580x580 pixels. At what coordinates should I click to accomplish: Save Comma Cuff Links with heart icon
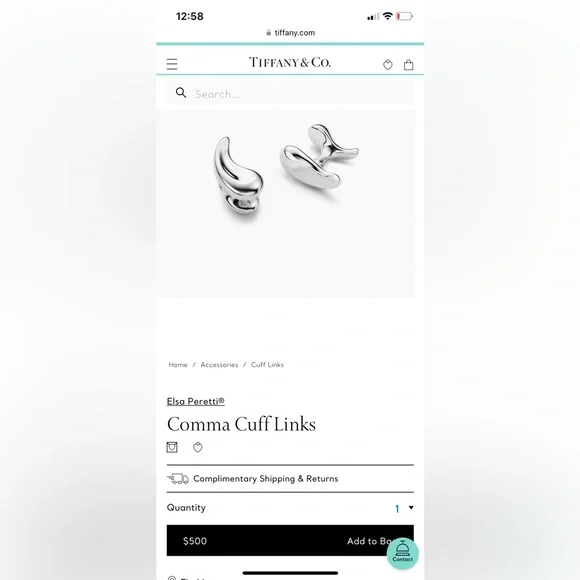198,447
